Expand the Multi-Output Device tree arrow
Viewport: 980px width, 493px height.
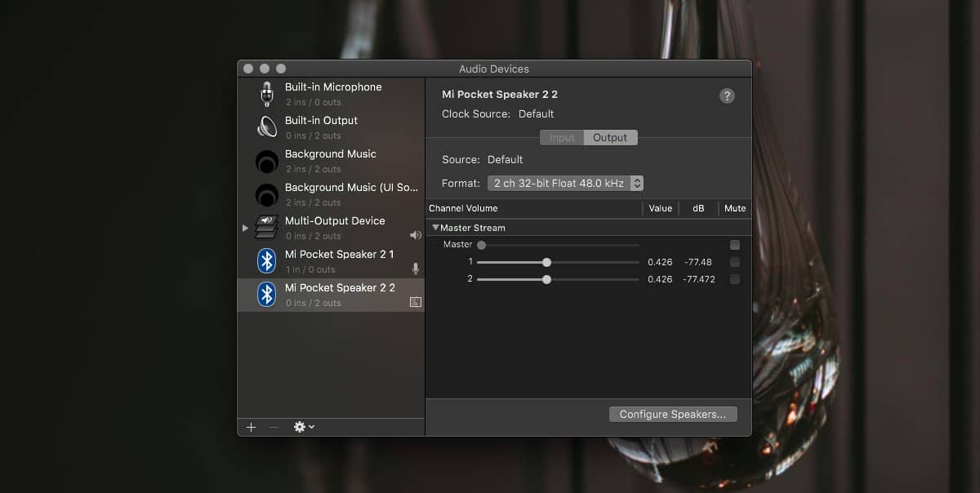pos(244,229)
